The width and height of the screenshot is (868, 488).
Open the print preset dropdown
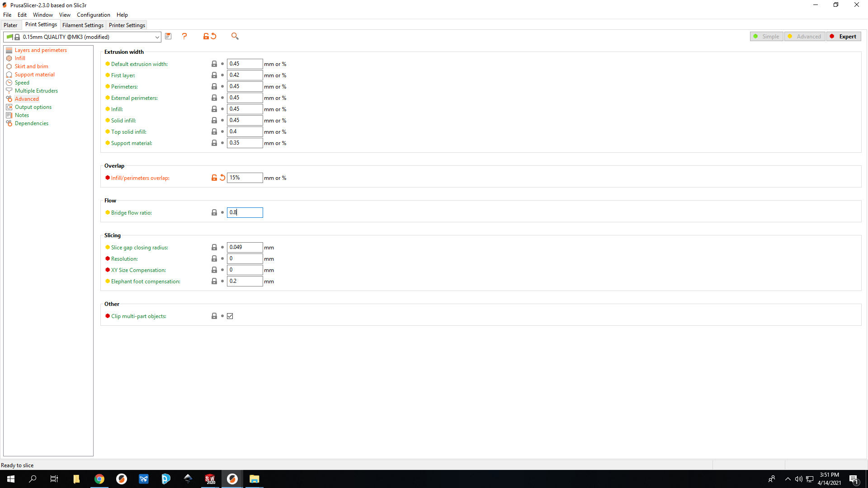[x=157, y=37]
